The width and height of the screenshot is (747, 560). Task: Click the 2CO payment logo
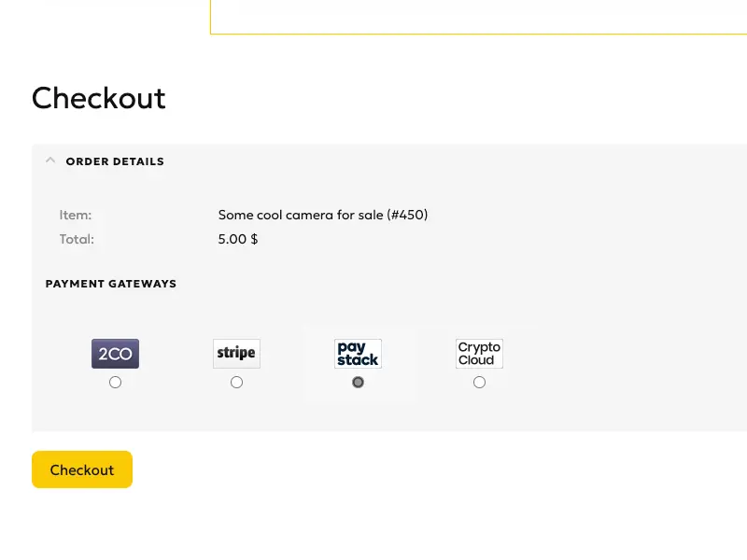[x=115, y=354]
